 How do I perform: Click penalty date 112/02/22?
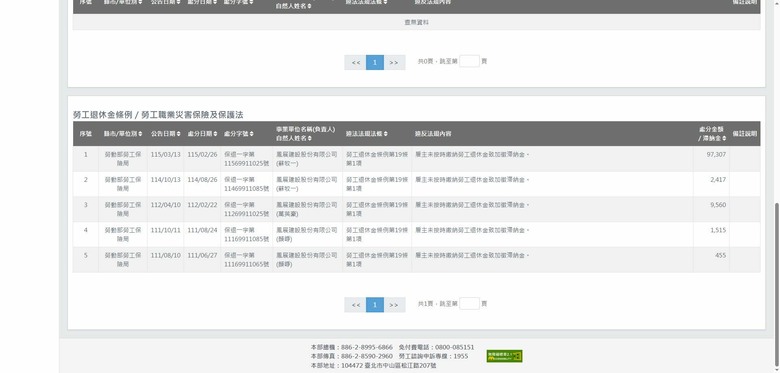tap(202, 205)
